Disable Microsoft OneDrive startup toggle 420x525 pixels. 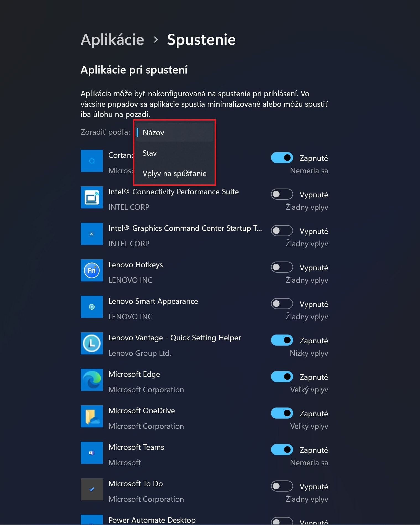click(x=282, y=413)
